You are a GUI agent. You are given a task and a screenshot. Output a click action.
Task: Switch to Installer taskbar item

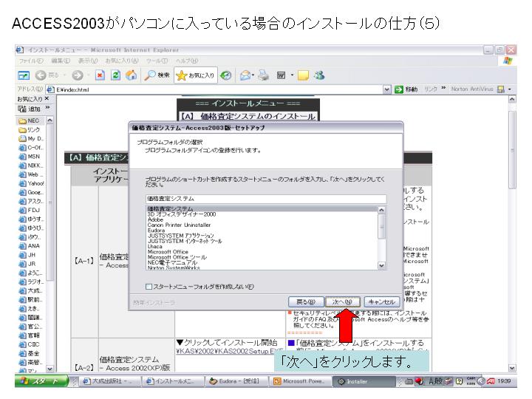click(364, 381)
